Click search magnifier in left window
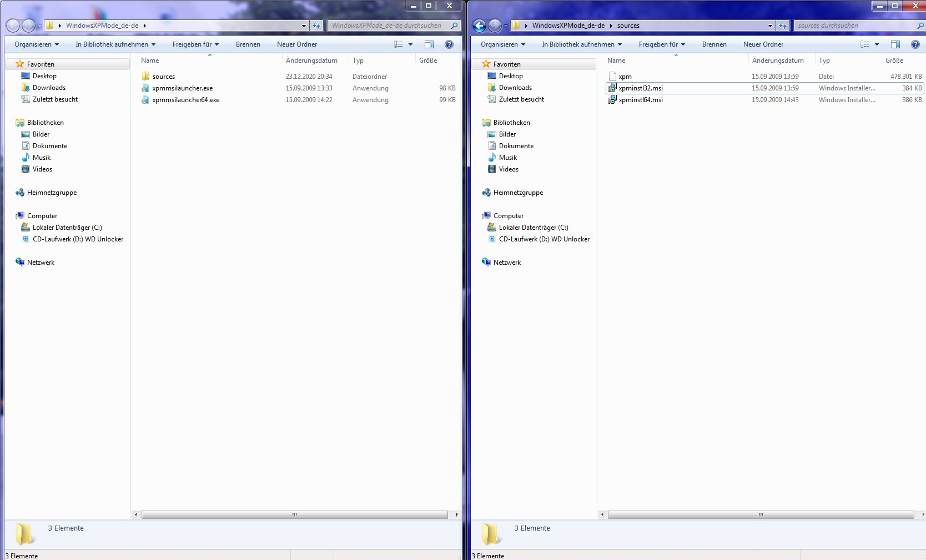Screen dimensions: 926x560 (454, 26)
